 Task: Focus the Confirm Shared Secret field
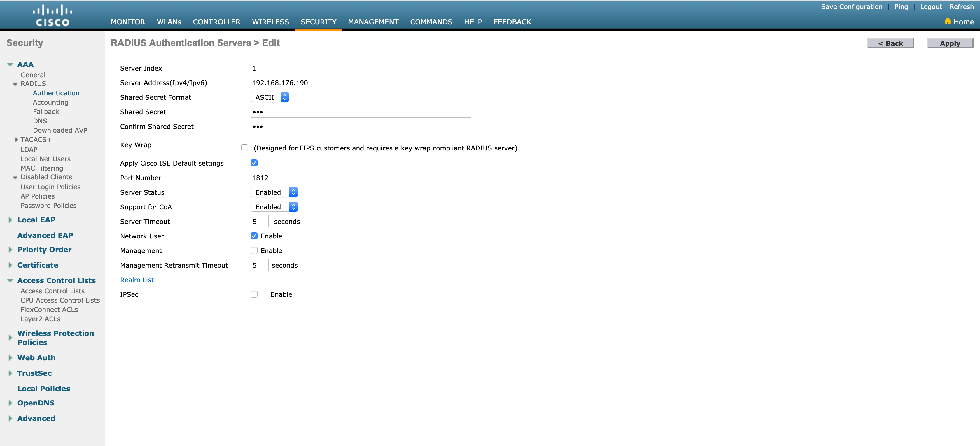(x=361, y=126)
